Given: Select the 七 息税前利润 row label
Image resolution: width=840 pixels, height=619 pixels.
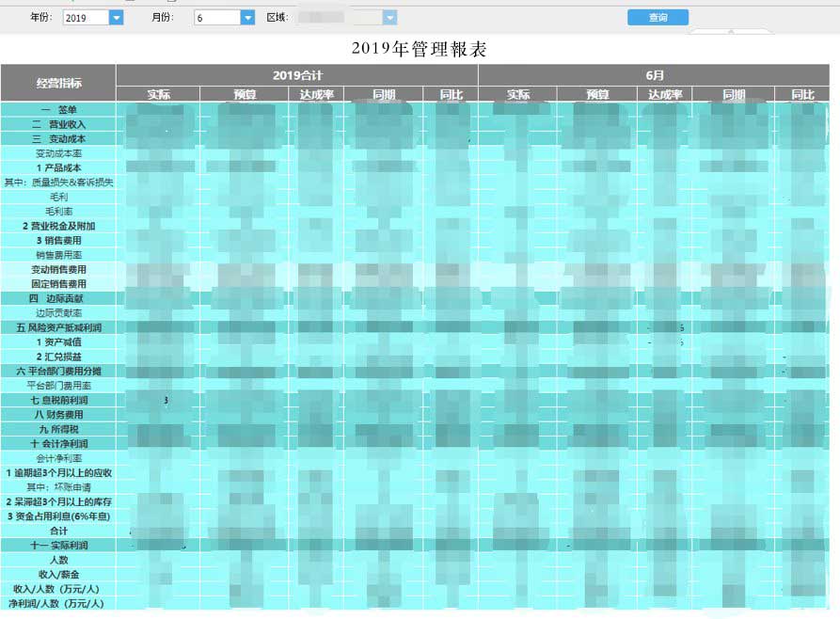Looking at the screenshot, I should click(58, 400).
